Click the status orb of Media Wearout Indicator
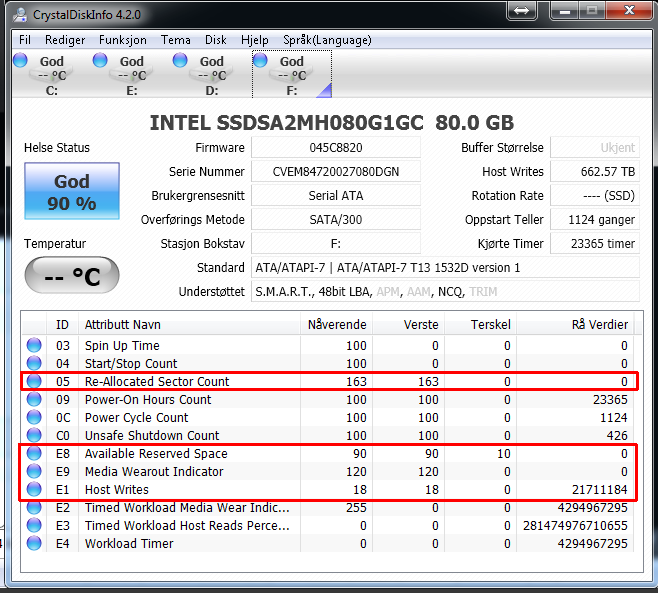 (34, 471)
